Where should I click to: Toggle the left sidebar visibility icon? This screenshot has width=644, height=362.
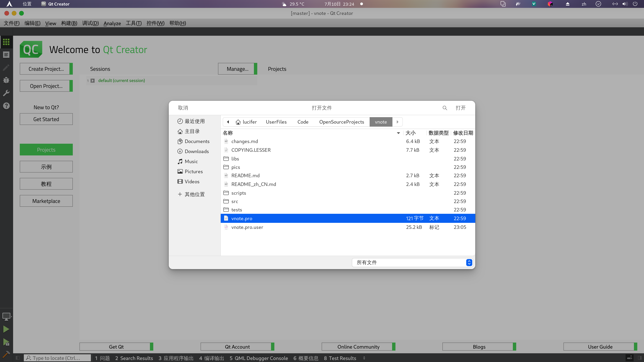click(17, 358)
